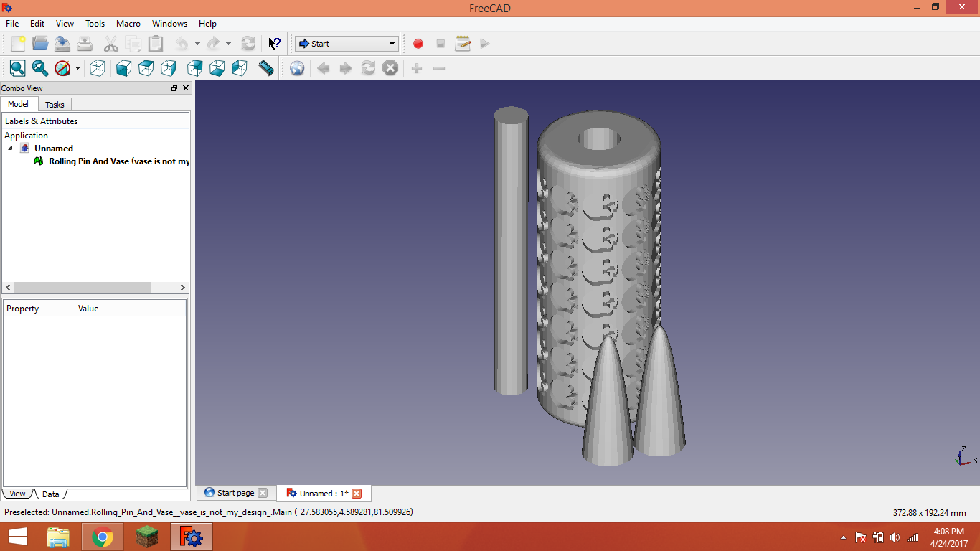The width and height of the screenshot is (980, 551).
Task: Go forward with the web navigation arrow
Action: pyautogui.click(x=346, y=68)
